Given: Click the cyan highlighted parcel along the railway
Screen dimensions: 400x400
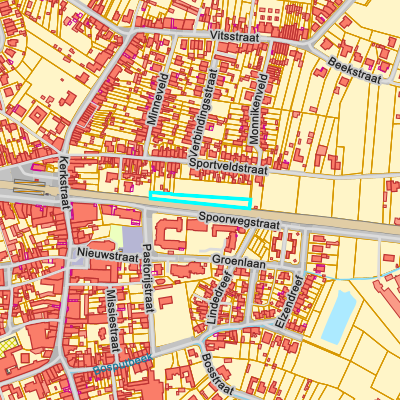Looking at the screenshot, I should pos(200,200).
